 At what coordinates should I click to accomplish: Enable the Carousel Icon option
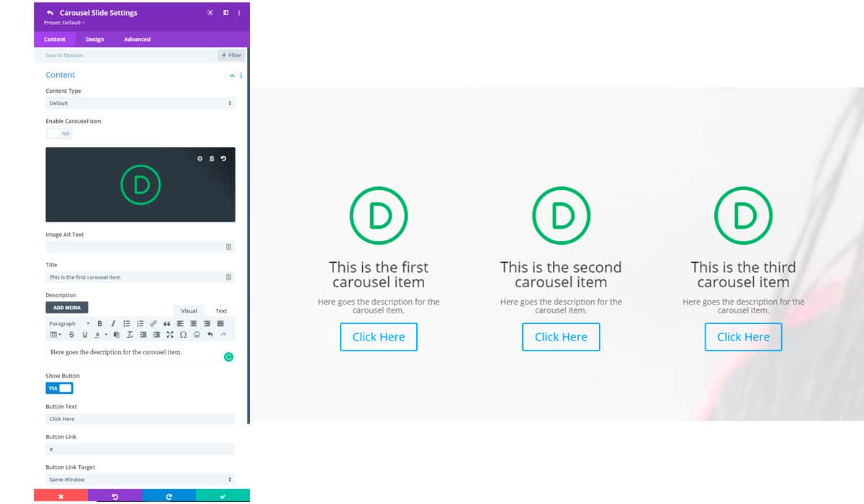pos(58,133)
